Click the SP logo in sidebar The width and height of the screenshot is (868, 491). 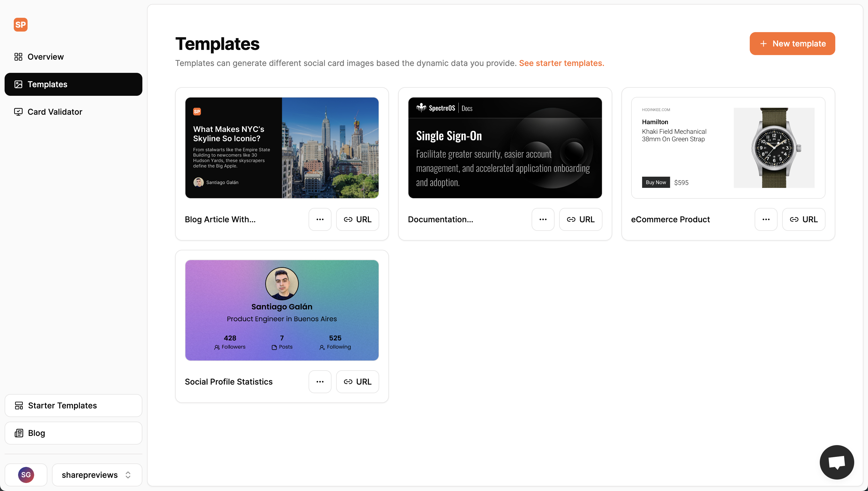click(x=21, y=25)
